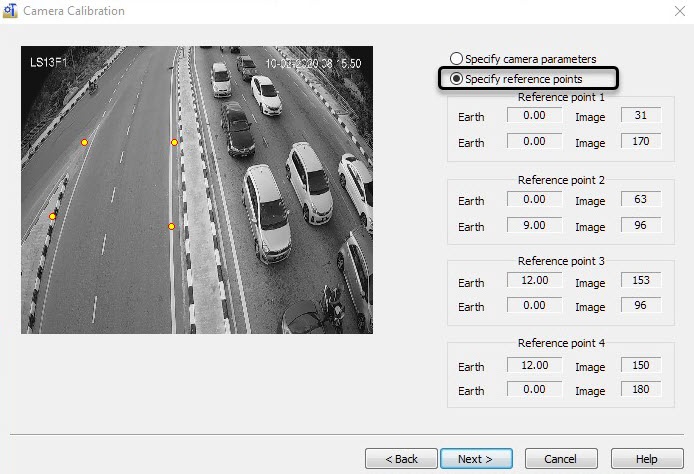Cancel the camera calibration dialog
This screenshot has width=694, height=474.
pos(561,459)
